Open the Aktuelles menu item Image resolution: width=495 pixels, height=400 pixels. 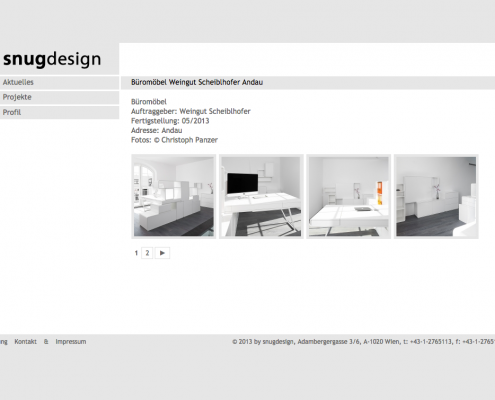click(x=59, y=82)
